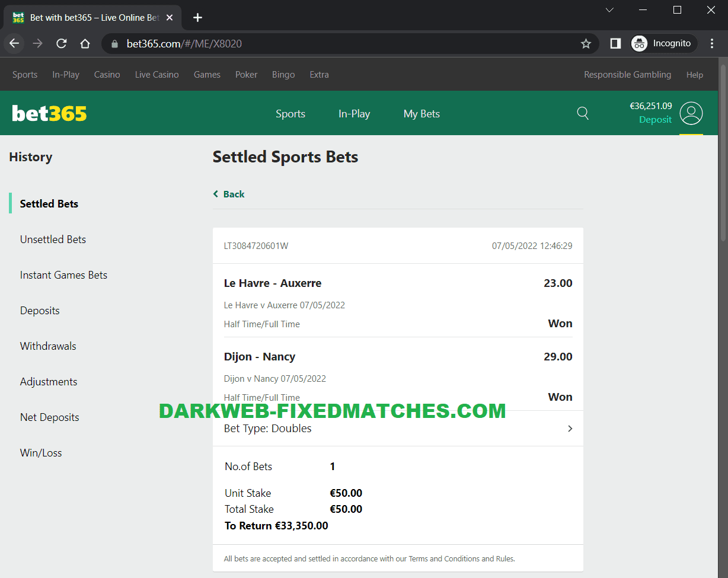Viewport: 728px width, 578px height.
Task: Open Games in the top bar
Action: coord(207,75)
